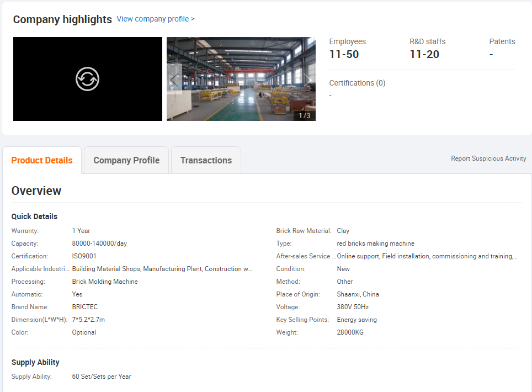Select Key Selling Points Energy saving
The width and height of the screenshot is (532, 392).
357,320
